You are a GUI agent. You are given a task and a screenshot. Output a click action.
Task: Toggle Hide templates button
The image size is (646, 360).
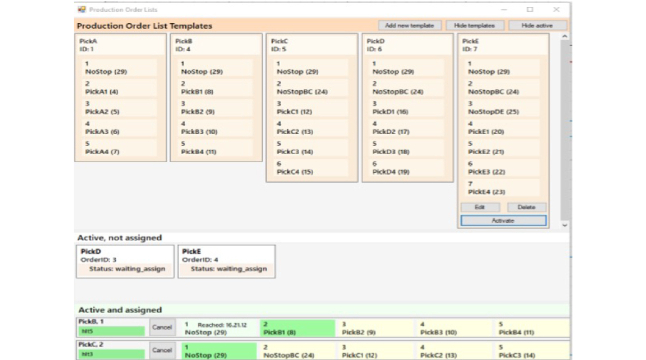pyautogui.click(x=474, y=26)
